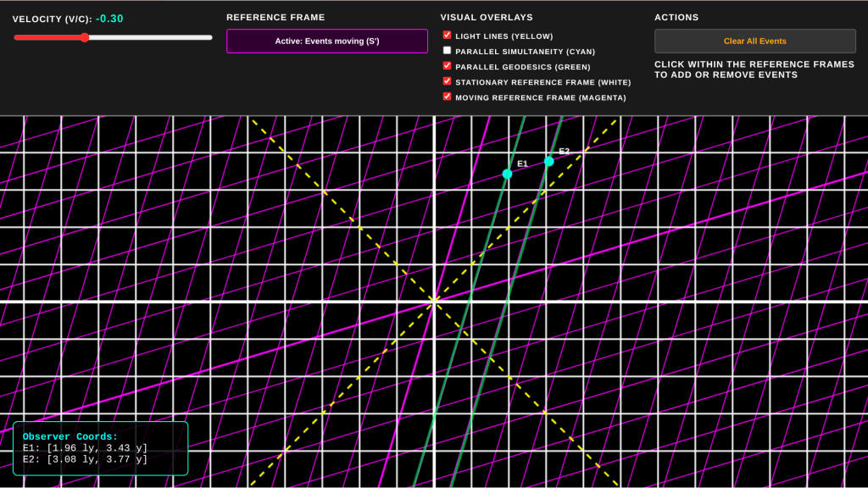Disable the Parallel Geodesics (Green) checkbox

(448, 66)
